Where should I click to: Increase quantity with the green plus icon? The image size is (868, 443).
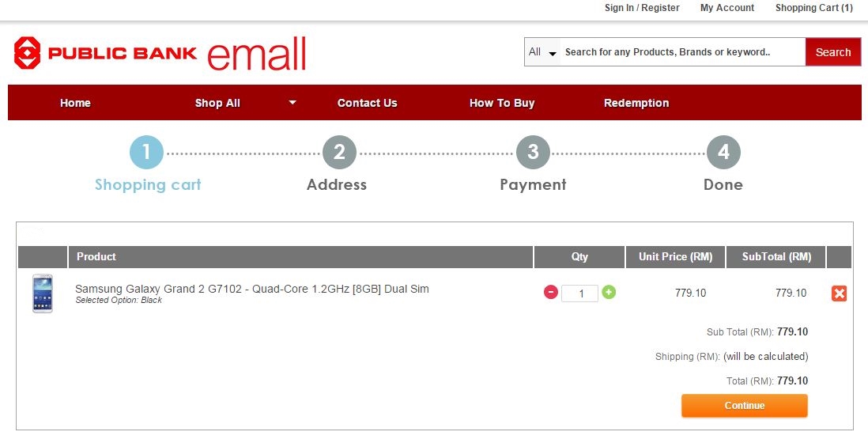(609, 292)
